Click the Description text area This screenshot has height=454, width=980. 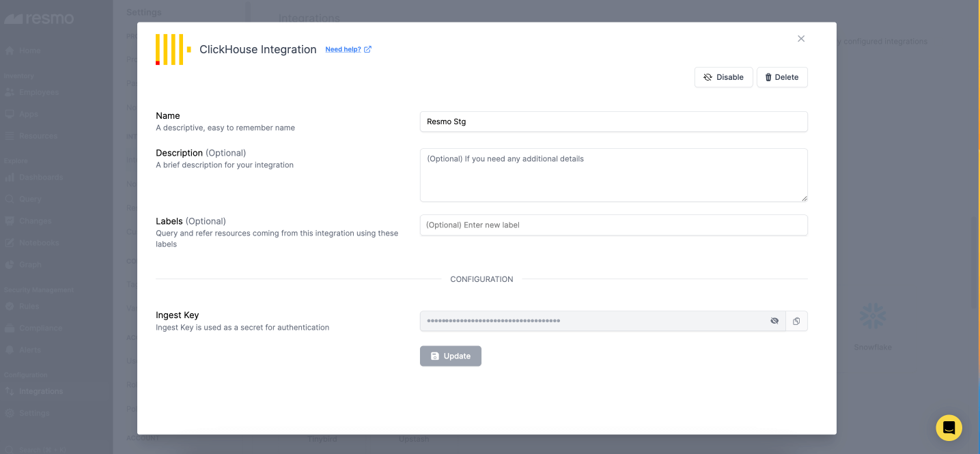coord(613,175)
